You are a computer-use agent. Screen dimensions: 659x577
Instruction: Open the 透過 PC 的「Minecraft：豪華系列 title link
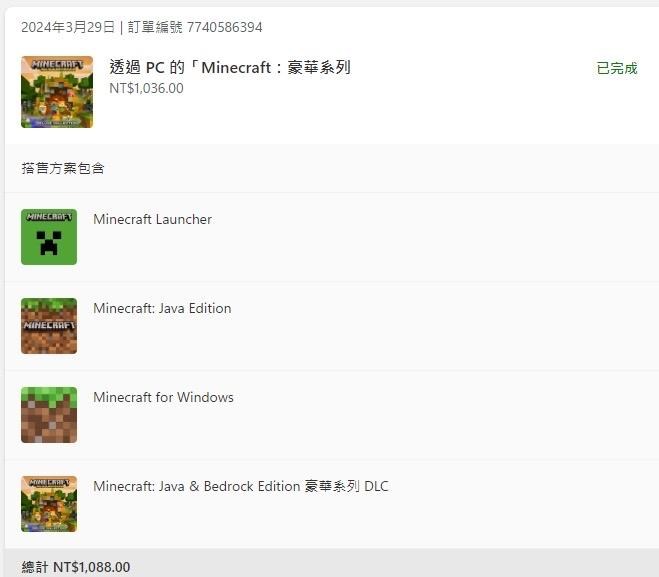pyautogui.click(x=230, y=67)
